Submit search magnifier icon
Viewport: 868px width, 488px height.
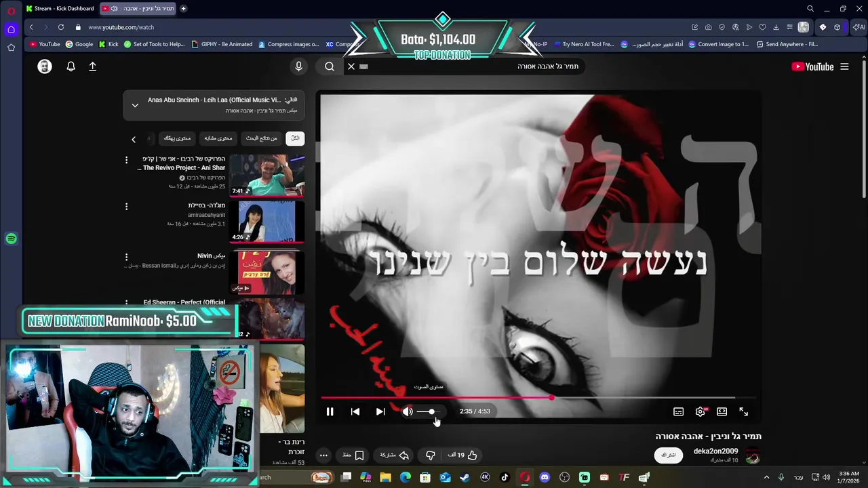click(x=330, y=66)
